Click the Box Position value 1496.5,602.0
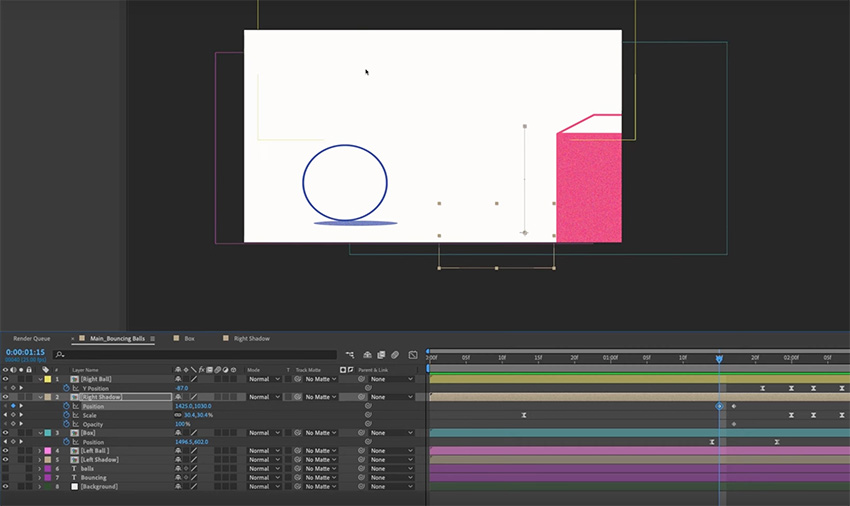 [191, 442]
